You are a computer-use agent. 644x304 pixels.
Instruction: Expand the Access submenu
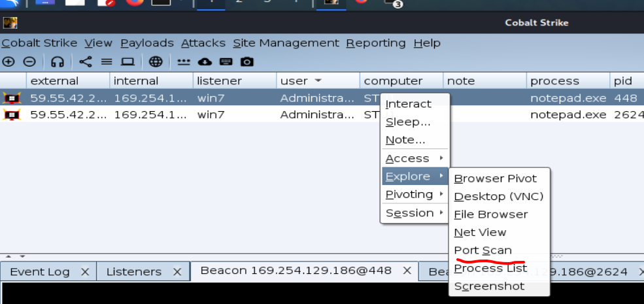(x=415, y=158)
